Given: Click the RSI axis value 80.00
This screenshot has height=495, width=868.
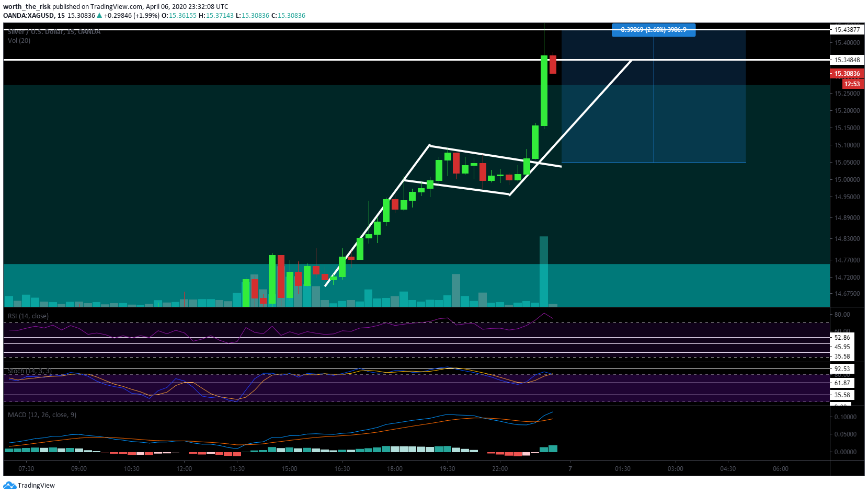Looking at the screenshot, I should 842,315.
